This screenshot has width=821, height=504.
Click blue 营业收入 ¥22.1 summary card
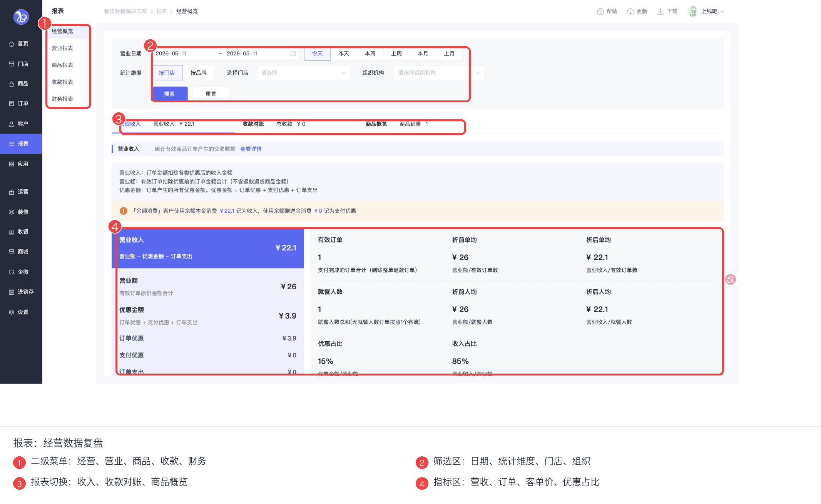point(208,248)
